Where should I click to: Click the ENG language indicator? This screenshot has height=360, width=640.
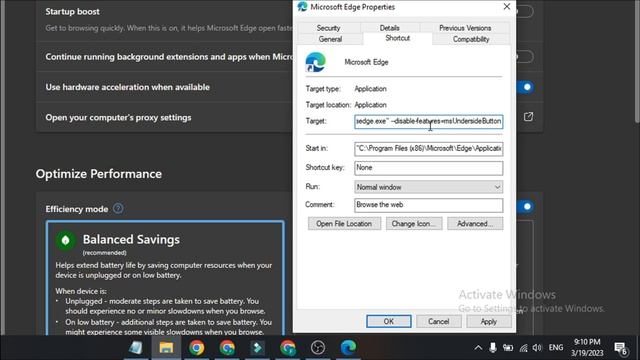point(556,348)
